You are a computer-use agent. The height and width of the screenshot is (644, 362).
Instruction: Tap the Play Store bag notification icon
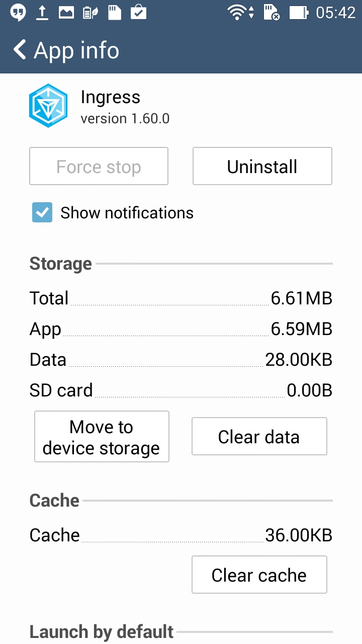(x=138, y=12)
